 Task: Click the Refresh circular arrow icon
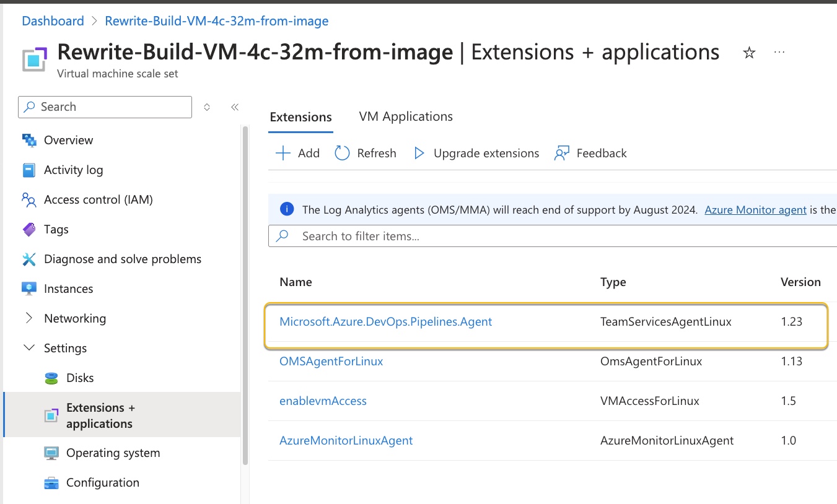click(342, 153)
